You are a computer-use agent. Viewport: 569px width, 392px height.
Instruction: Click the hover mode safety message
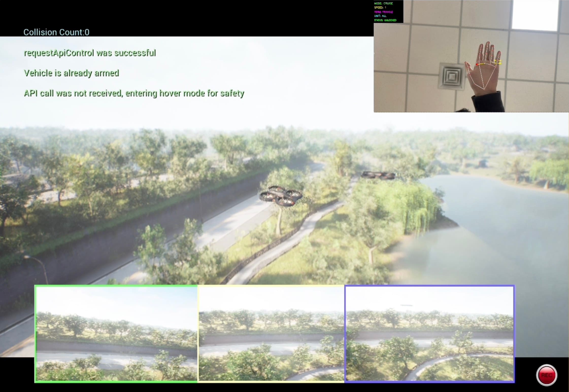[134, 93]
